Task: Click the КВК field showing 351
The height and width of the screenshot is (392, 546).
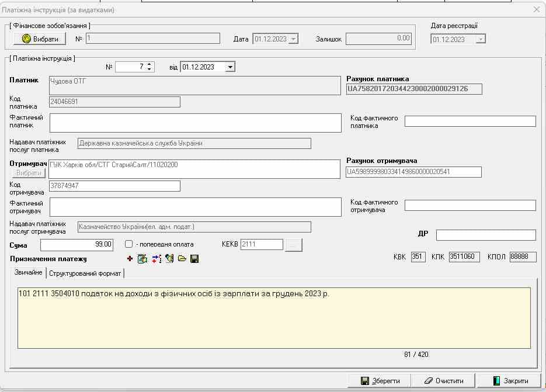Action: click(x=418, y=257)
